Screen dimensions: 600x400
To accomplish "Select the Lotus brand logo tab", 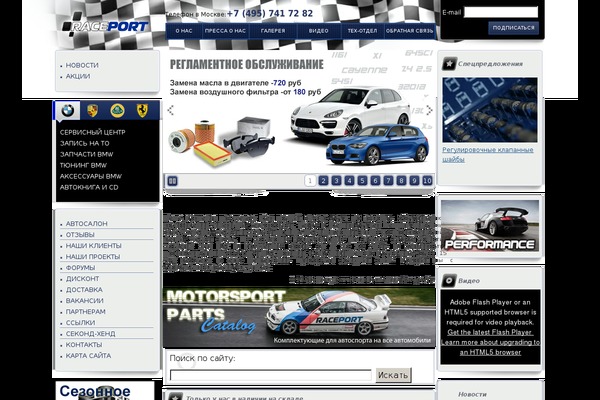I will point(117,111).
